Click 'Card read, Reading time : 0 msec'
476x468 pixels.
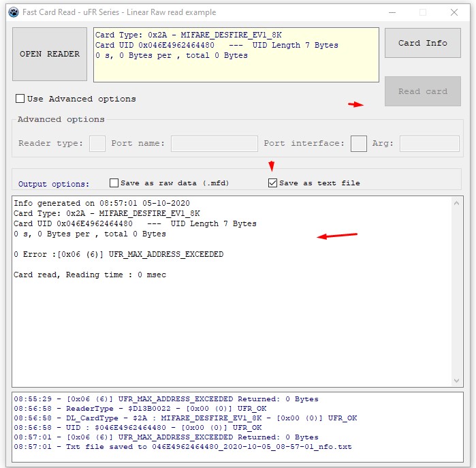[90, 275]
